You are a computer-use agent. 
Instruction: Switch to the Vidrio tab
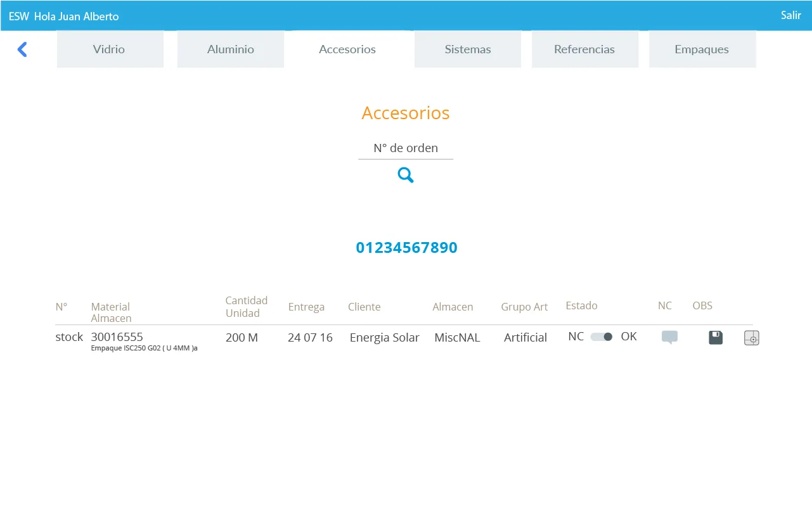(110, 49)
